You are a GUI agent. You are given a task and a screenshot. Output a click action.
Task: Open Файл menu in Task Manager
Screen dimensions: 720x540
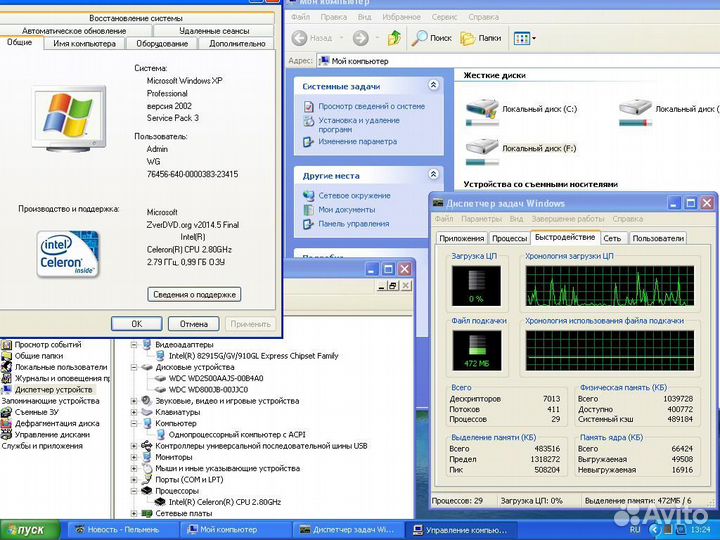tap(444, 219)
